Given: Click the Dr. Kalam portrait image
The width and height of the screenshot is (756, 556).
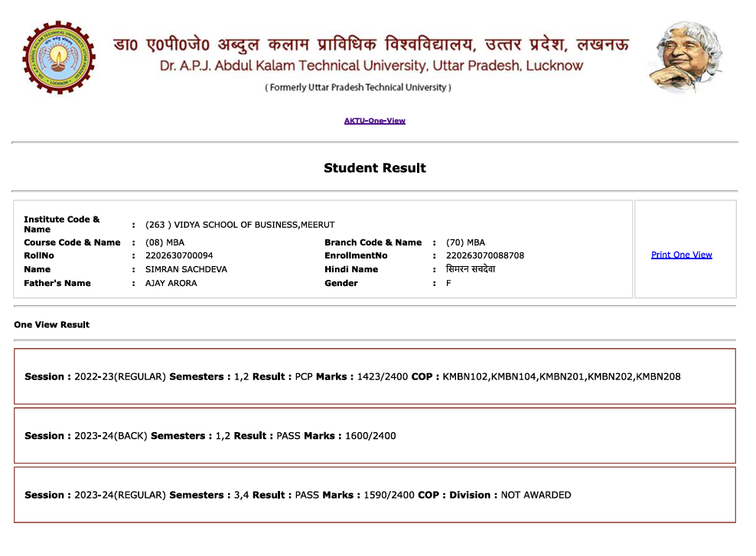Looking at the screenshot, I should tap(686, 57).
